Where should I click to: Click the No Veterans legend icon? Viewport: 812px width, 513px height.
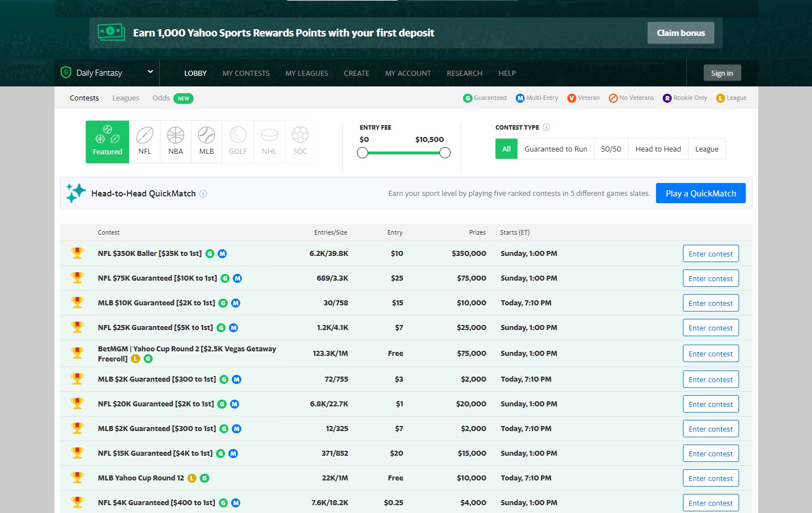tap(613, 98)
